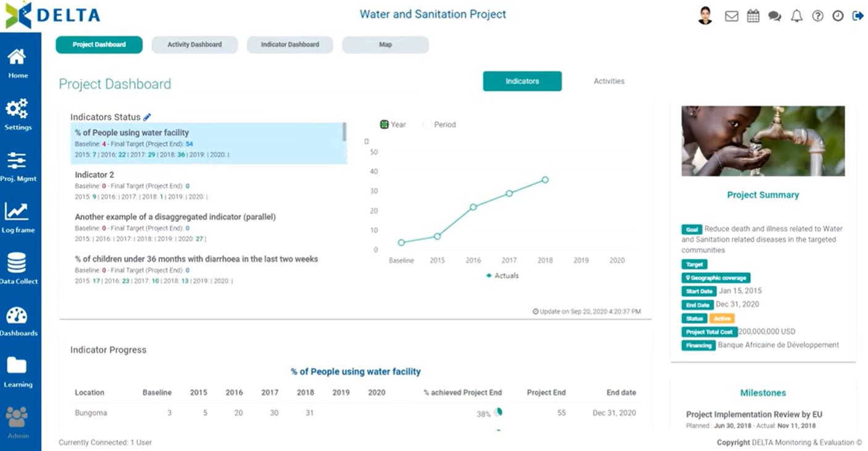This screenshot has width=868, height=451.
Task: Switch to the Activities toggle
Action: pyautogui.click(x=609, y=81)
